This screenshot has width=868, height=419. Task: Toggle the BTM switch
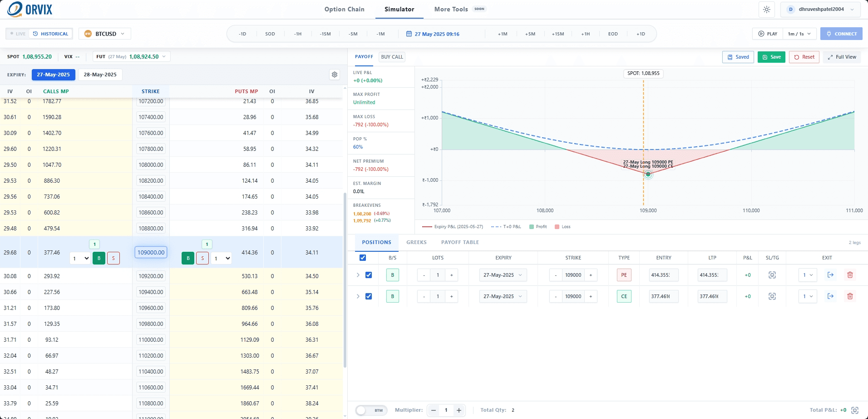(371, 410)
